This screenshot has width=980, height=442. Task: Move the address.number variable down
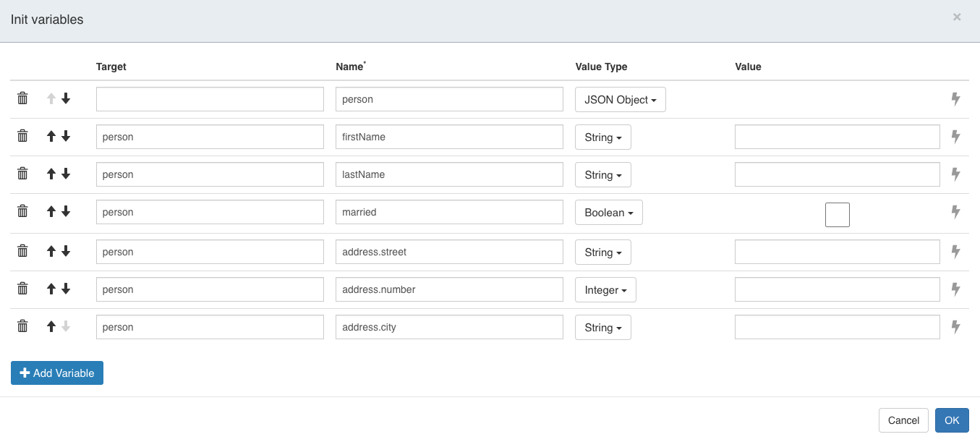click(x=67, y=287)
